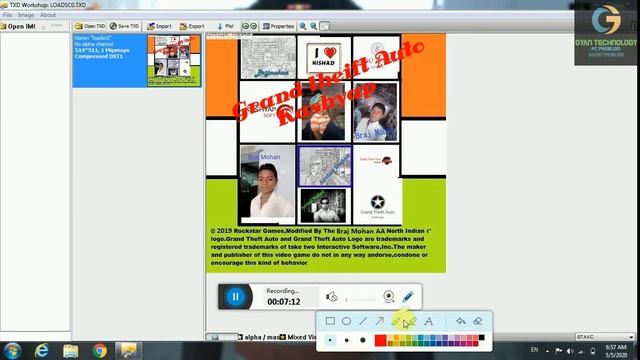The width and height of the screenshot is (640, 360).
Task: Click the Save TXD toolbar button
Action: (124, 26)
